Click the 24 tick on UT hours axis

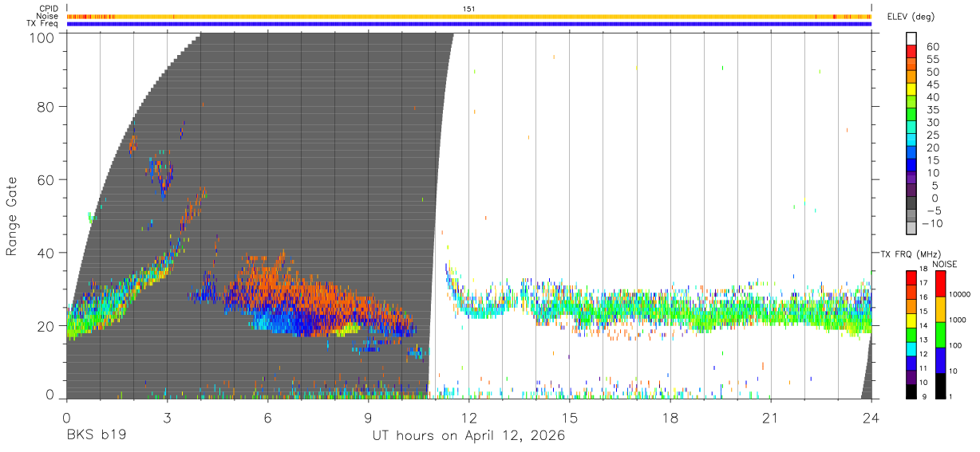click(871, 418)
